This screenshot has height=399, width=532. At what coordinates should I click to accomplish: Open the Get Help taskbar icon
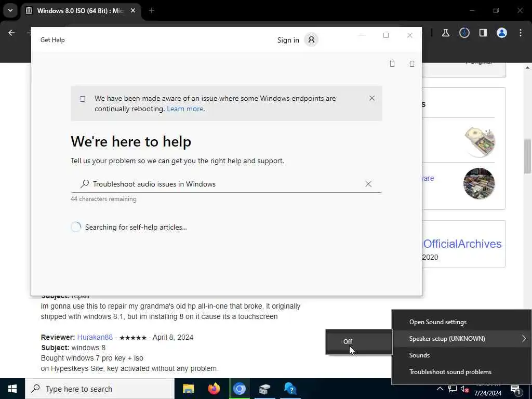click(290, 389)
